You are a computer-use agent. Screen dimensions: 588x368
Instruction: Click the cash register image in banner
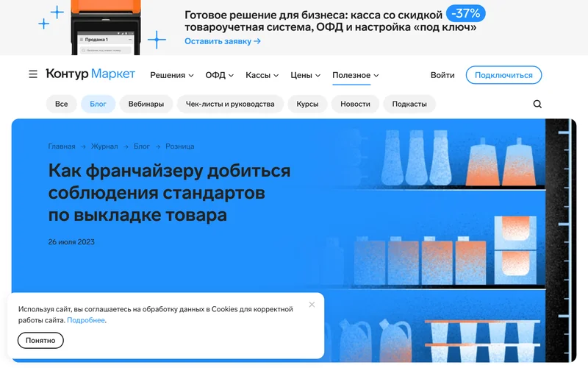pyautogui.click(x=106, y=27)
